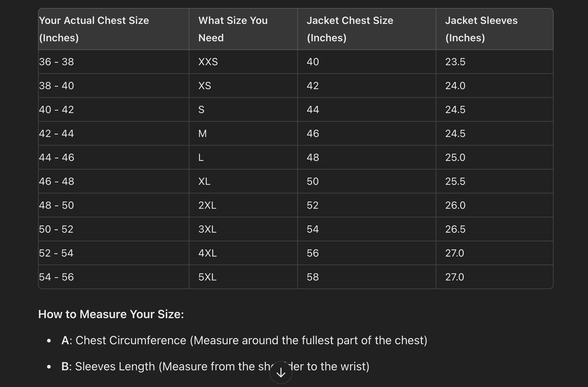Click the "36 - 38" chest range cell
The width and height of the screenshot is (588, 387).
57,62
